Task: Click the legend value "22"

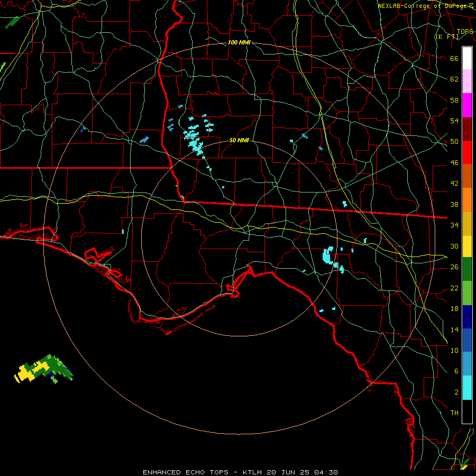Action: pyautogui.click(x=454, y=288)
